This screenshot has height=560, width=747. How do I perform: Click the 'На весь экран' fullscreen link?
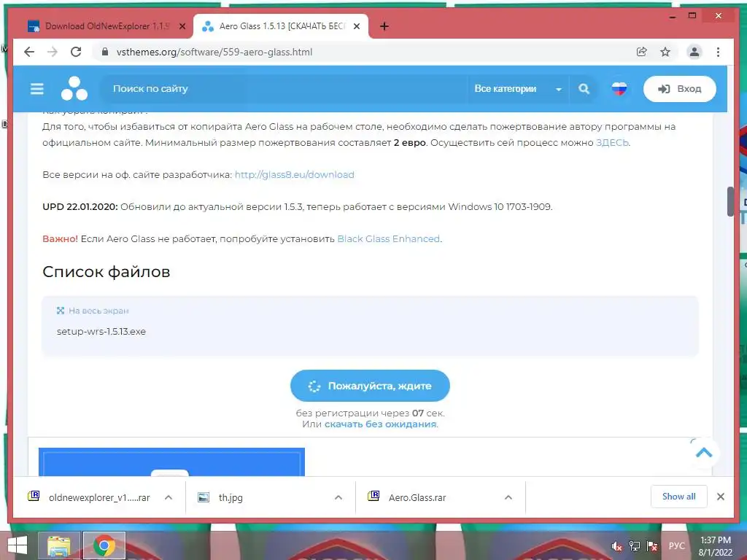[x=93, y=311]
